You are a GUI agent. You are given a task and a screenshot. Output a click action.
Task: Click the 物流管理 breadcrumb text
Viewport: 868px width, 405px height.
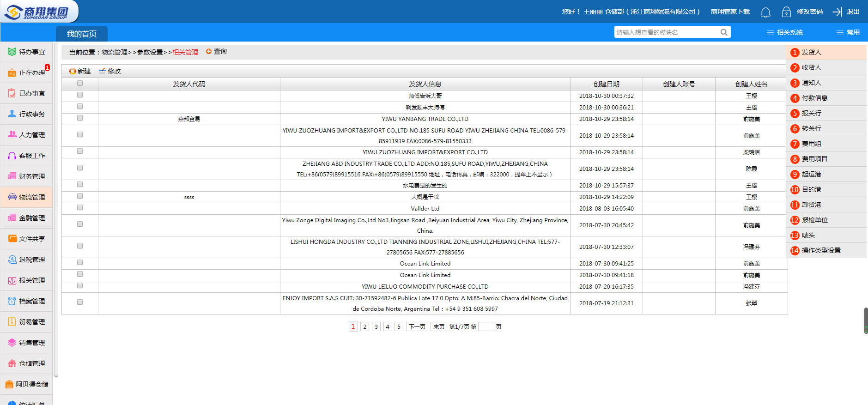(x=114, y=52)
